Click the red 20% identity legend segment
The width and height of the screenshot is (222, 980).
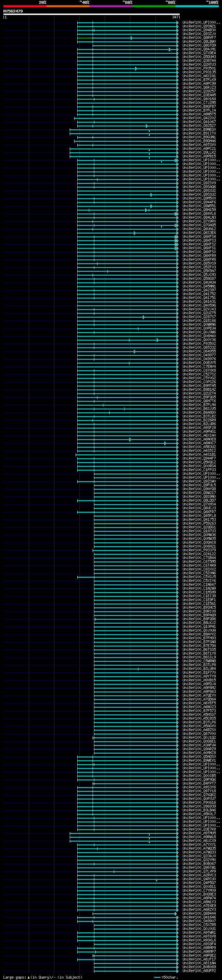[25, 6]
